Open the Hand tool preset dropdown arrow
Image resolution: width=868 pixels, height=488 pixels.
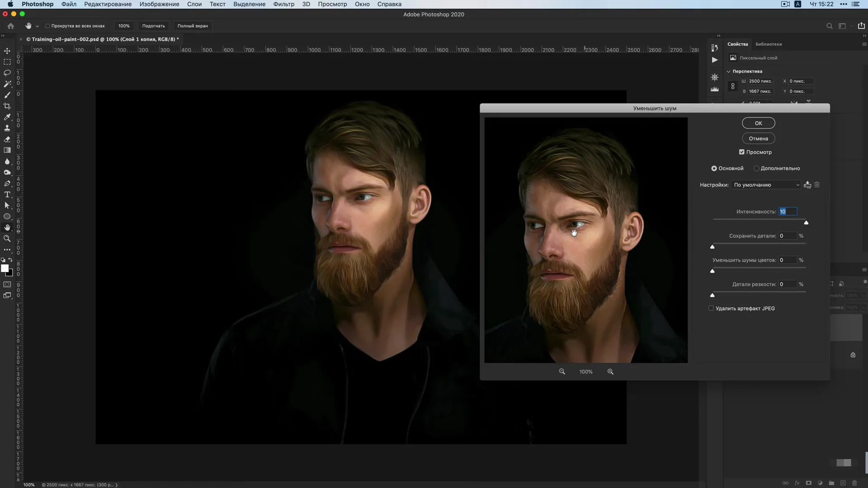click(x=37, y=26)
